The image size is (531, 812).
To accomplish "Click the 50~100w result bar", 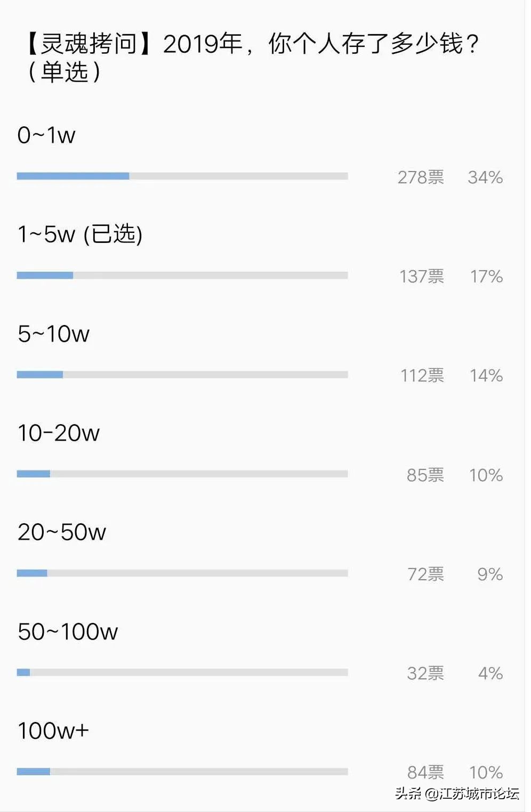I will point(182,672).
